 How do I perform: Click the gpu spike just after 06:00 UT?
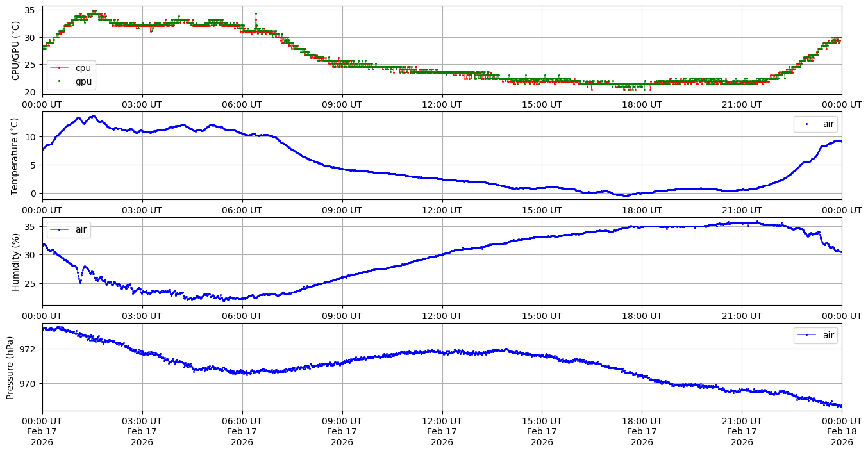pyautogui.click(x=256, y=13)
